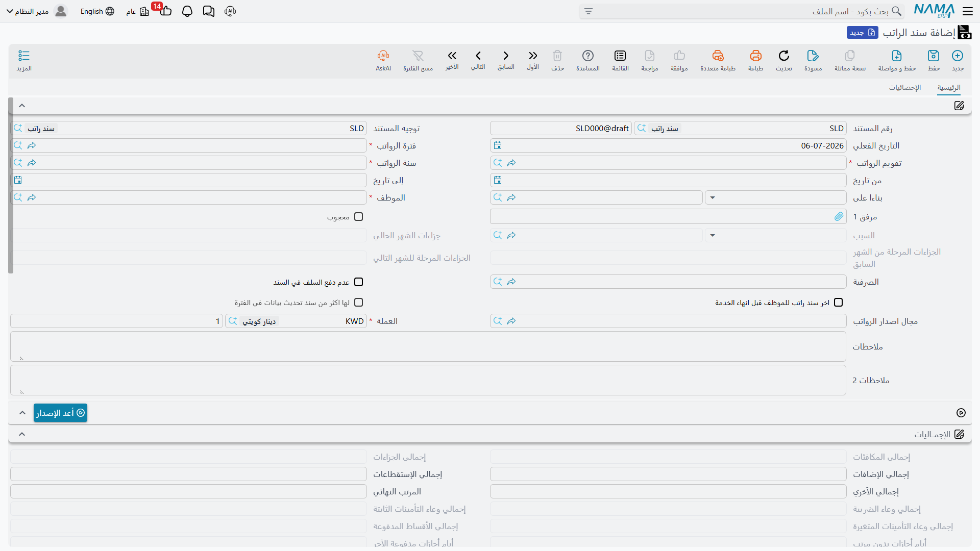The width and height of the screenshot is (980, 551).
Task: Click طباعة متعددة (Multi print) icon
Action: 718,56
